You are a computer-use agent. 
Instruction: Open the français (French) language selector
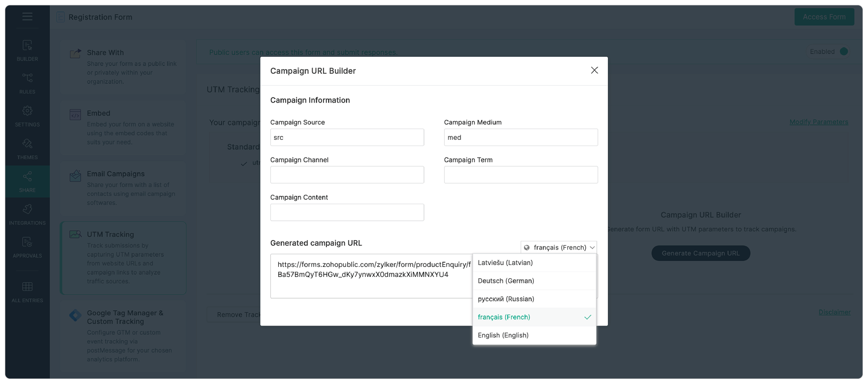(559, 247)
